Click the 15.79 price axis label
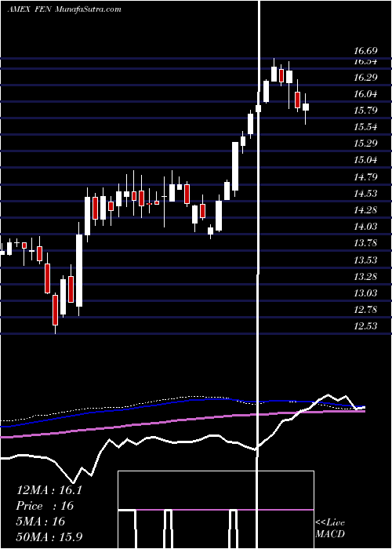This screenshot has height=549, width=392. (x=365, y=111)
